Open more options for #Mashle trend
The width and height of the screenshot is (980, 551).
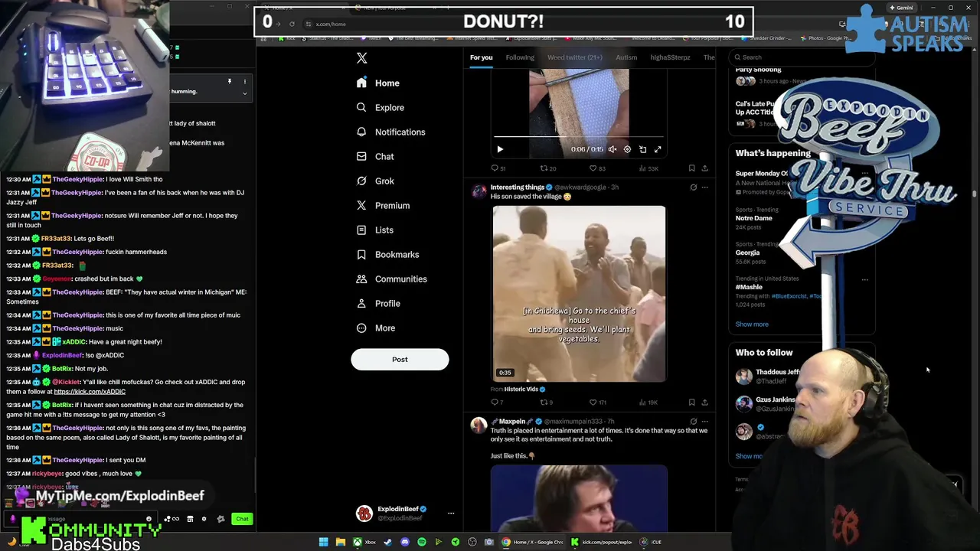point(864,279)
